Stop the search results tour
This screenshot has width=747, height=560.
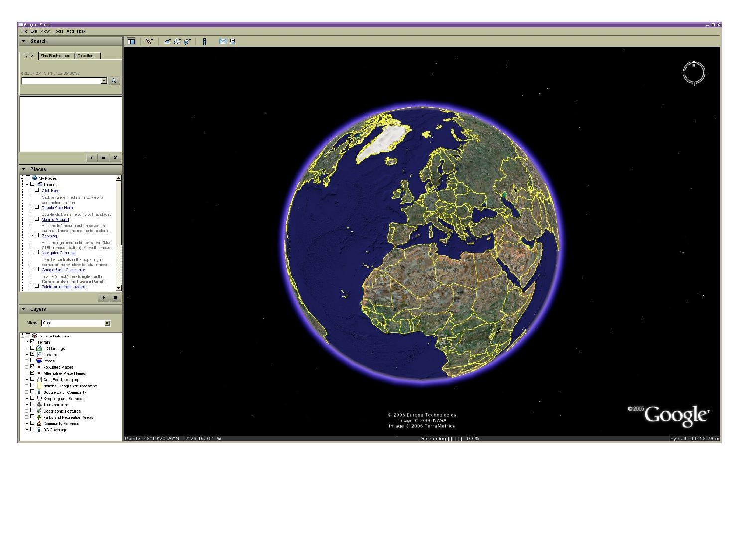click(x=104, y=158)
